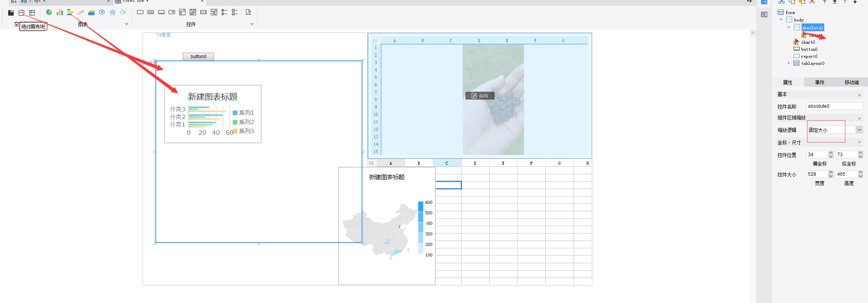Select button0 in the component tree
868x303 pixels.
click(809, 49)
